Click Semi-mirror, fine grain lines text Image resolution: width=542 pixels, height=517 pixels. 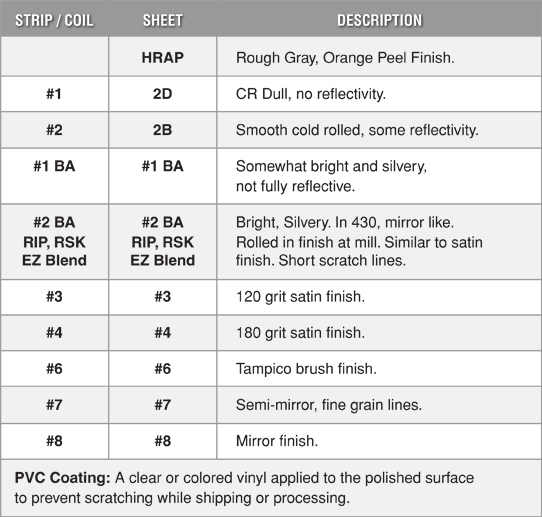coord(329,405)
